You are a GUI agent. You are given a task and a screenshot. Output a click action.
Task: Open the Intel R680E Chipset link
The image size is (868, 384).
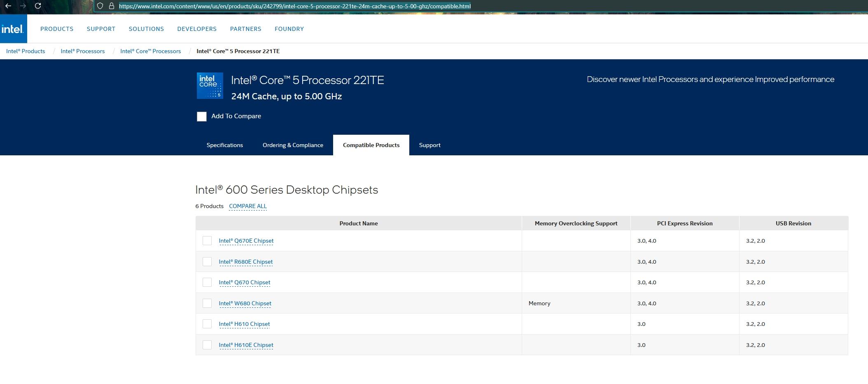pos(246,262)
